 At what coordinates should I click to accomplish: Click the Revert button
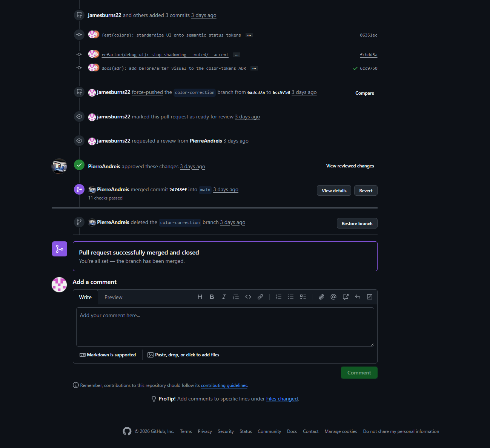pyautogui.click(x=366, y=190)
